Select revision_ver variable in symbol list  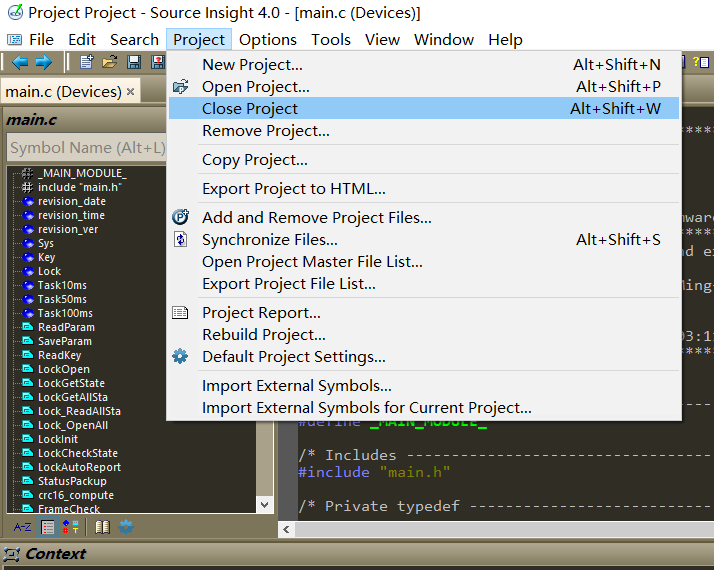pos(68,229)
